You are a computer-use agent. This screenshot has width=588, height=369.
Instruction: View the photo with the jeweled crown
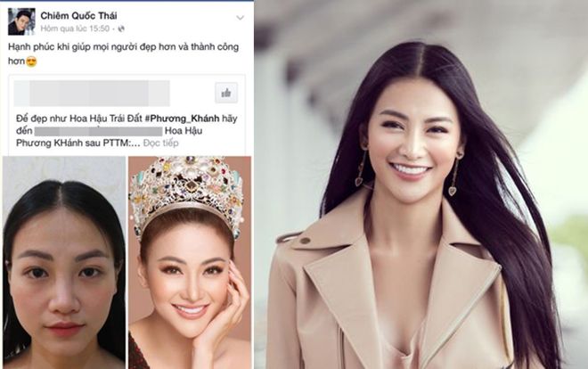pyautogui.click(x=190, y=263)
